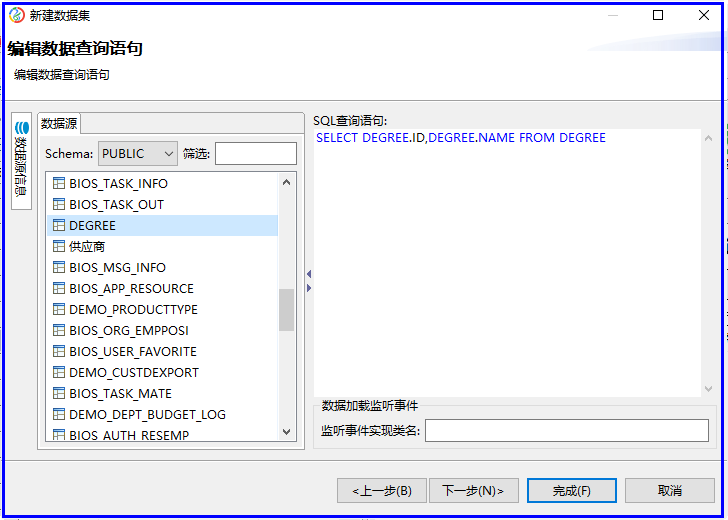728x520 pixels.
Task: Switch to the 数据源 tab
Action: point(58,123)
